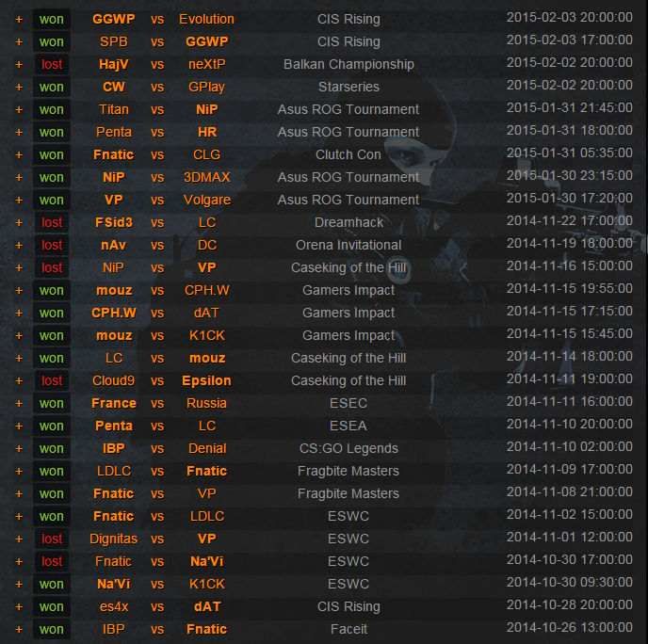Screen dimensions: 648x644
Task: Expand the Dignitas vs VP row plus sign
Action: 19,539
